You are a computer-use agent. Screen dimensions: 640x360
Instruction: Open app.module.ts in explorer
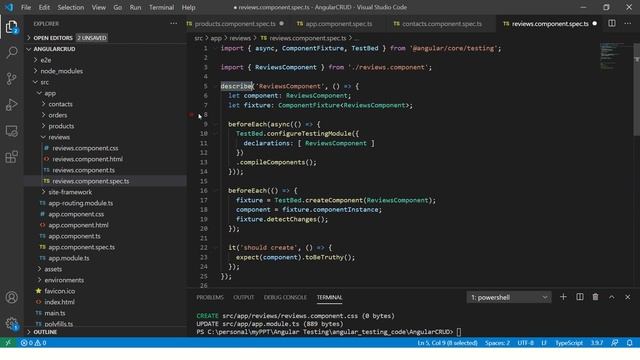(x=105, y=258)
